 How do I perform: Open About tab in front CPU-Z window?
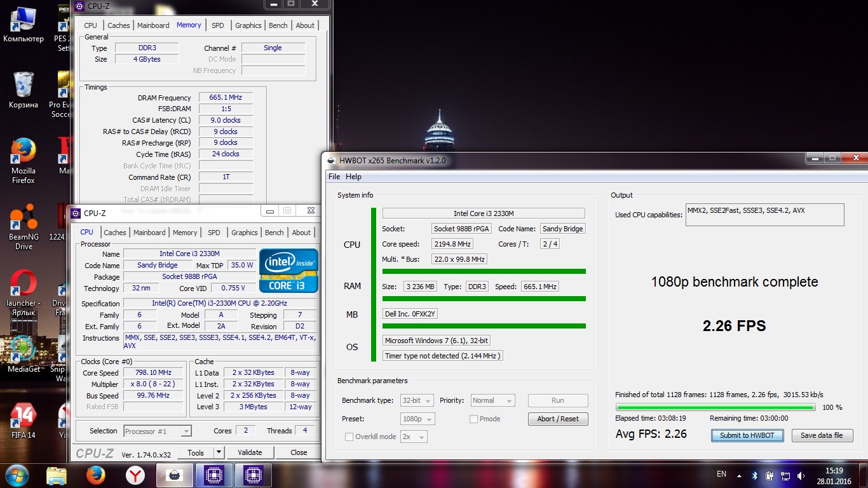[301, 233]
